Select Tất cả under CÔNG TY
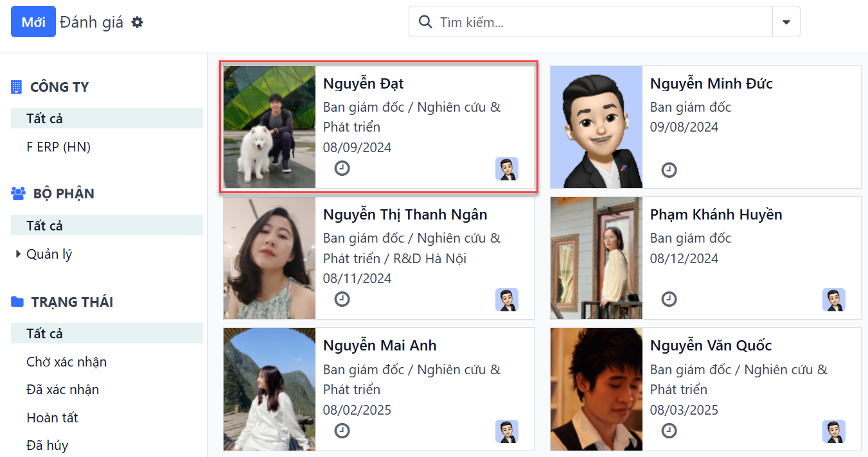This screenshot has height=457, width=868. pyautogui.click(x=107, y=118)
